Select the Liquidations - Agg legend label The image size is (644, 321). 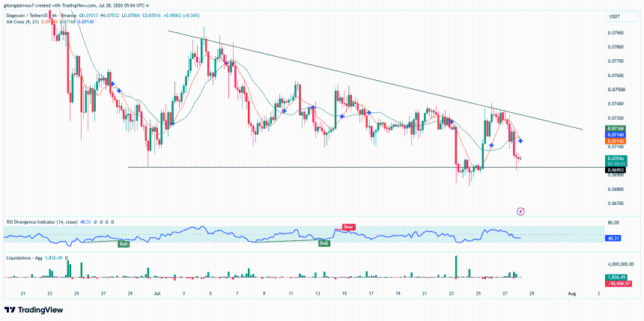coord(24,258)
